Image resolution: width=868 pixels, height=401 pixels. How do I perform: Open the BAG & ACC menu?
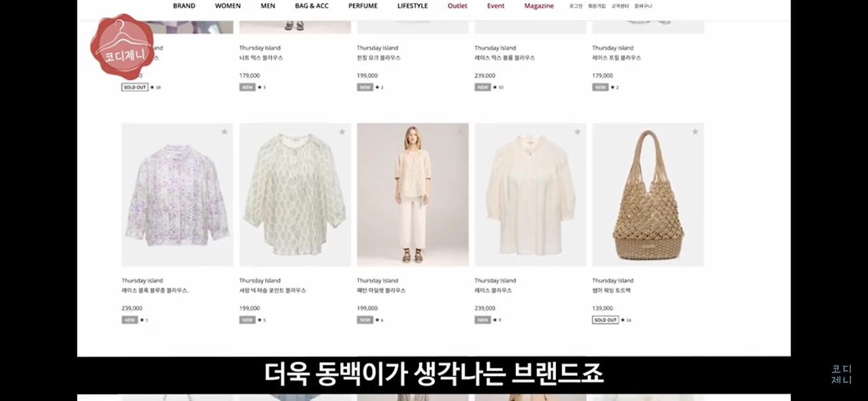312,6
